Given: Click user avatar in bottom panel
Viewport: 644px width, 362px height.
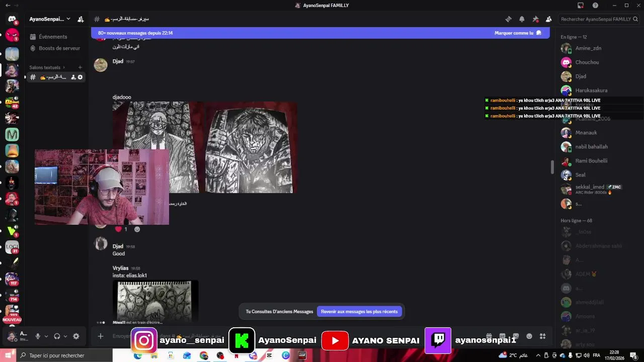Looking at the screenshot, I should pyautogui.click(x=12, y=336).
